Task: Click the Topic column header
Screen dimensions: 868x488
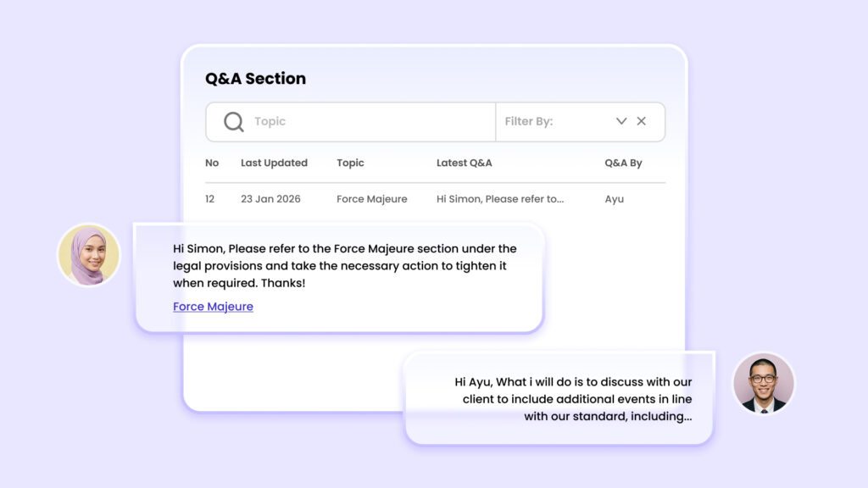Action: click(x=350, y=163)
